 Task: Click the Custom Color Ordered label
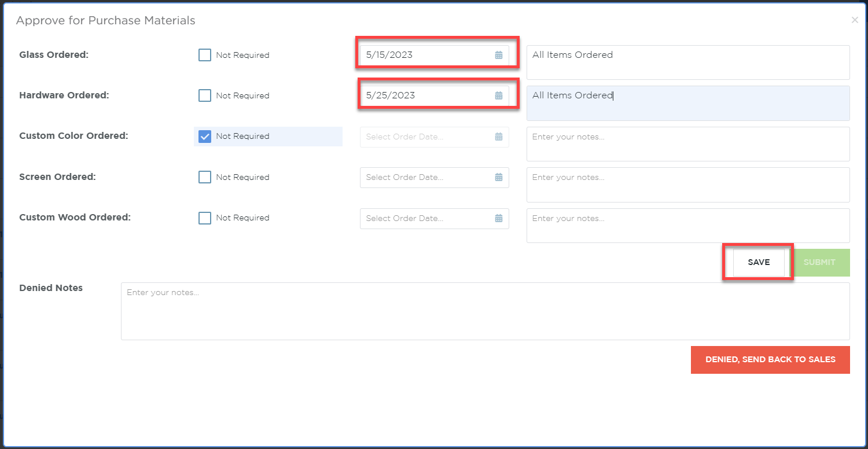[73, 136]
